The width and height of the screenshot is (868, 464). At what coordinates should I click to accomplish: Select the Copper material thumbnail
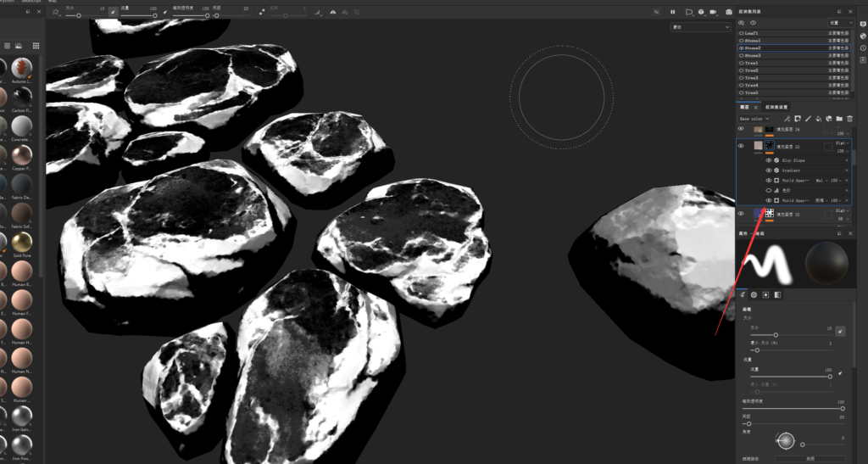[x=21, y=155]
